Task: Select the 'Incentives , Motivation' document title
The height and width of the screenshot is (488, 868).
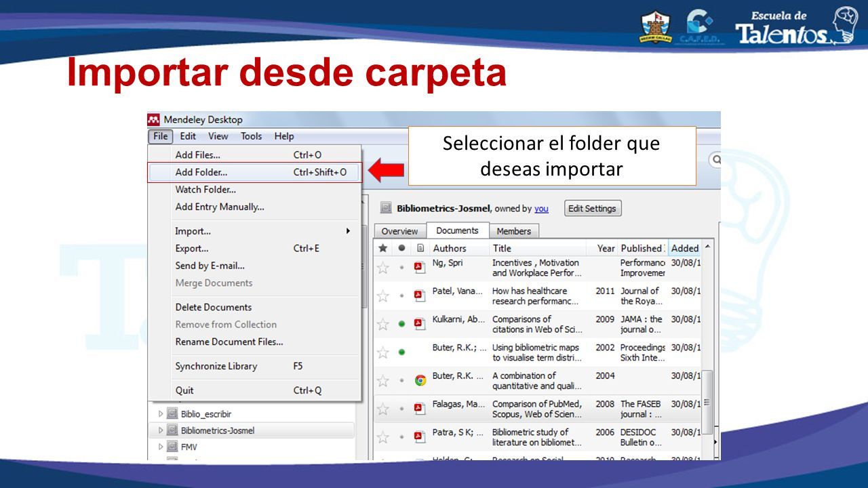Action: pos(536,268)
